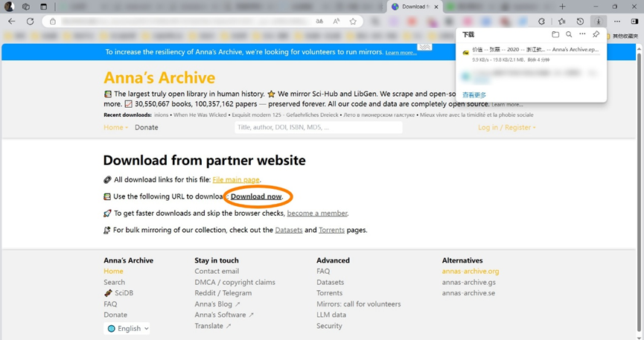Image resolution: width=644 pixels, height=340 pixels.
Task: Open the browser history icon
Action: [580, 22]
